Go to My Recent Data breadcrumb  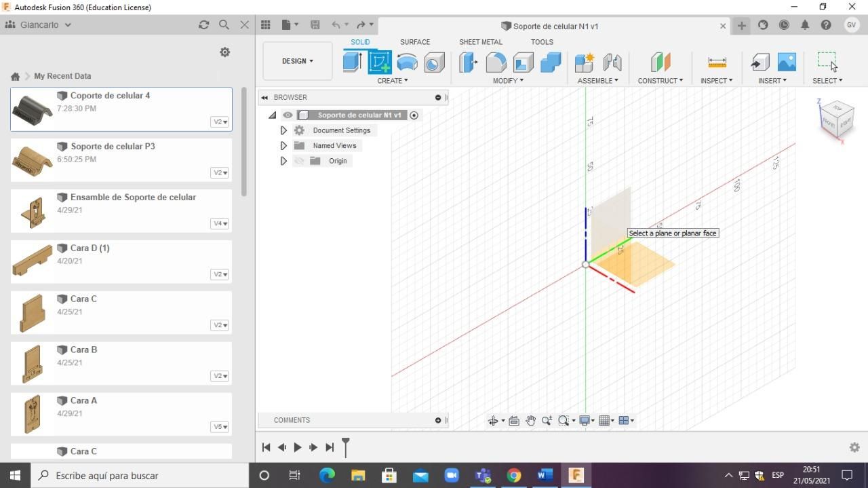click(x=62, y=76)
